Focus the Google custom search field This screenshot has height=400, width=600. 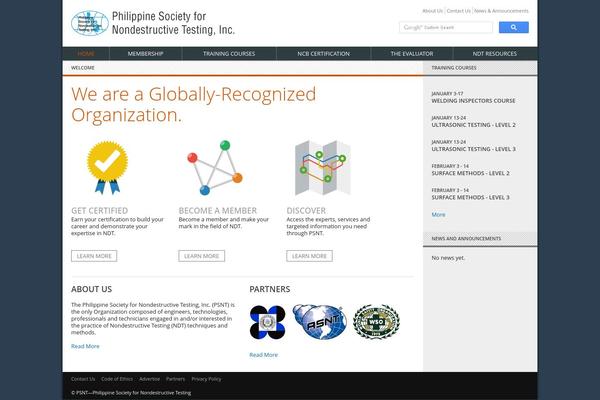point(445,27)
